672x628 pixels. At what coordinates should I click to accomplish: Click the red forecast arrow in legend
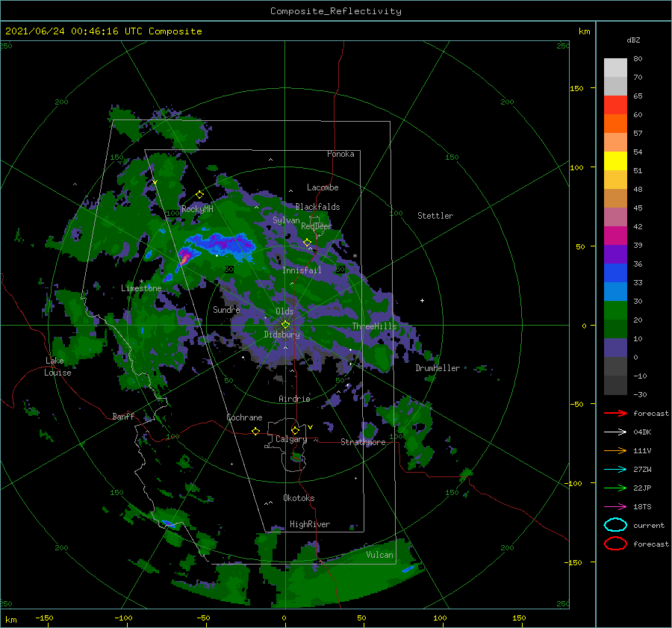pyautogui.click(x=615, y=413)
